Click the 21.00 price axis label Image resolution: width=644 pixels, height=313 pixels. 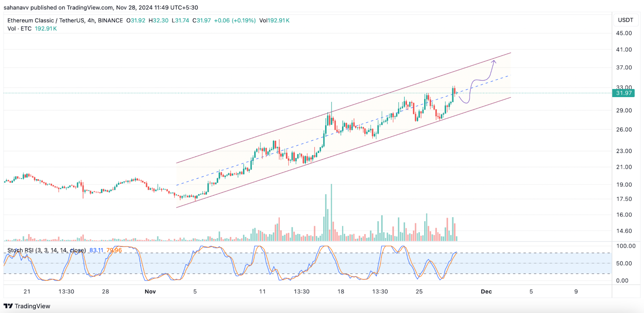(624, 167)
